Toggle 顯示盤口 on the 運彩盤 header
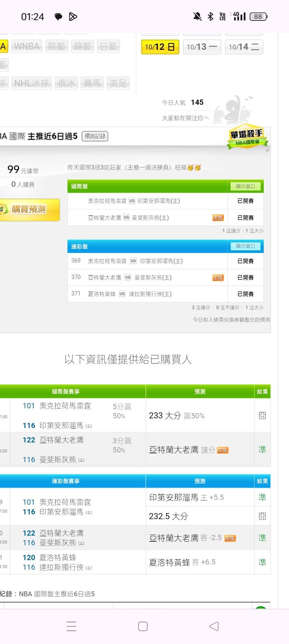This screenshot has height=644, width=289. pyautogui.click(x=246, y=246)
